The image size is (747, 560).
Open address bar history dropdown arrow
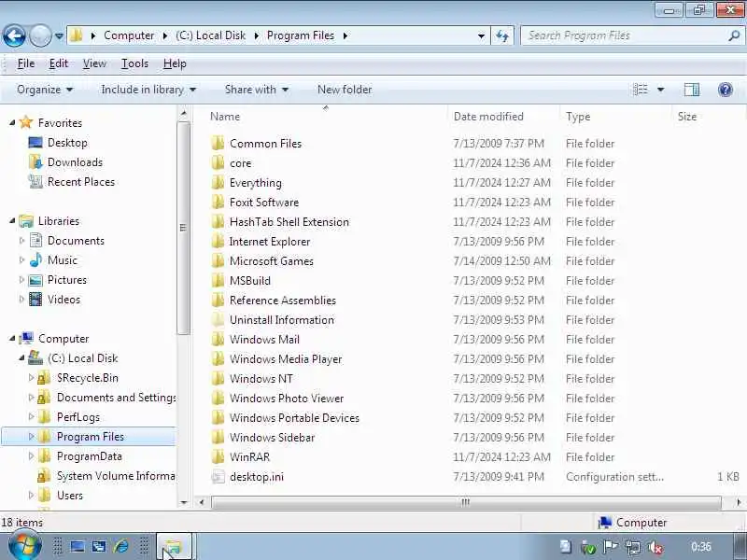tap(481, 35)
